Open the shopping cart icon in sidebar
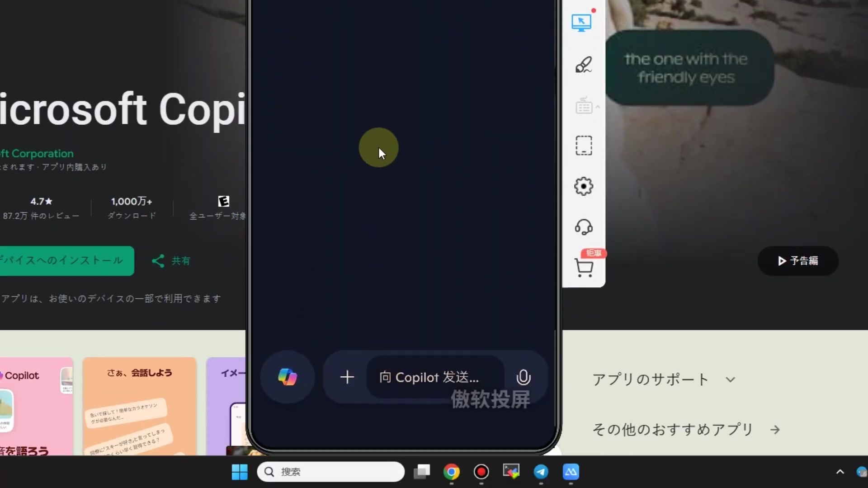Viewport: 868px width, 488px height. [584, 267]
